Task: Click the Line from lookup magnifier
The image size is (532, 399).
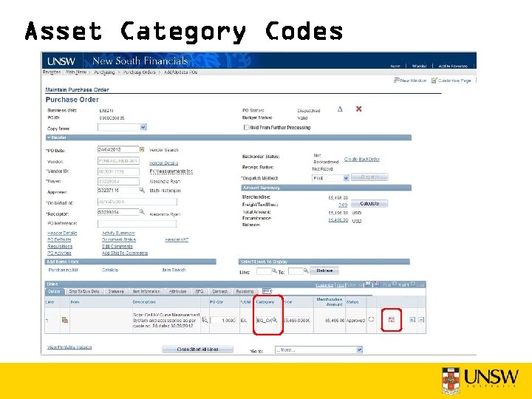Action: point(274,270)
